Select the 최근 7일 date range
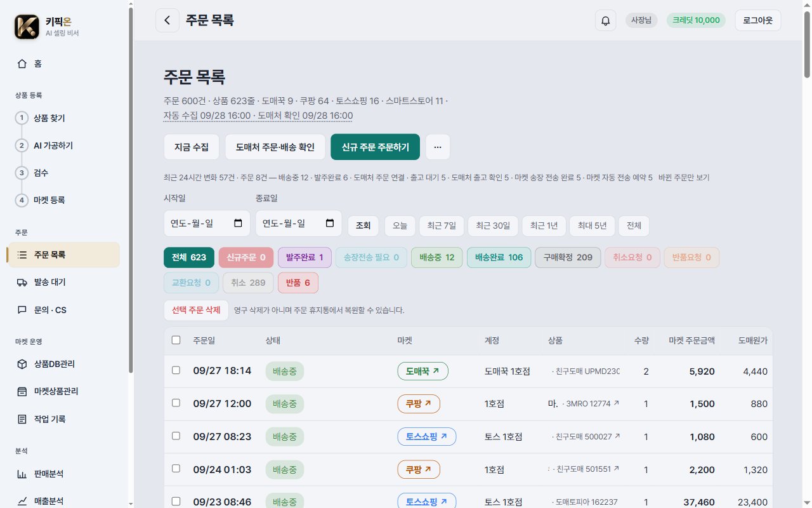The width and height of the screenshot is (812, 508). (x=442, y=226)
